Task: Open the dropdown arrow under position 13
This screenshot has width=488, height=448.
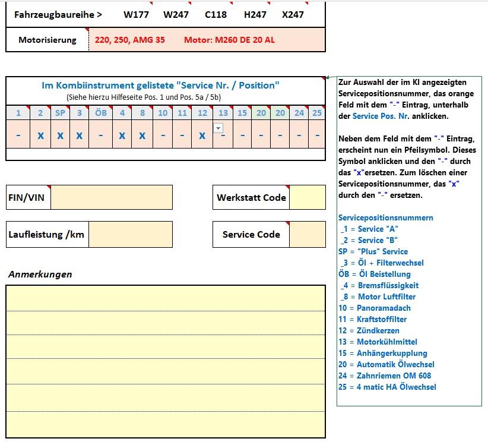Action: tap(218, 128)
